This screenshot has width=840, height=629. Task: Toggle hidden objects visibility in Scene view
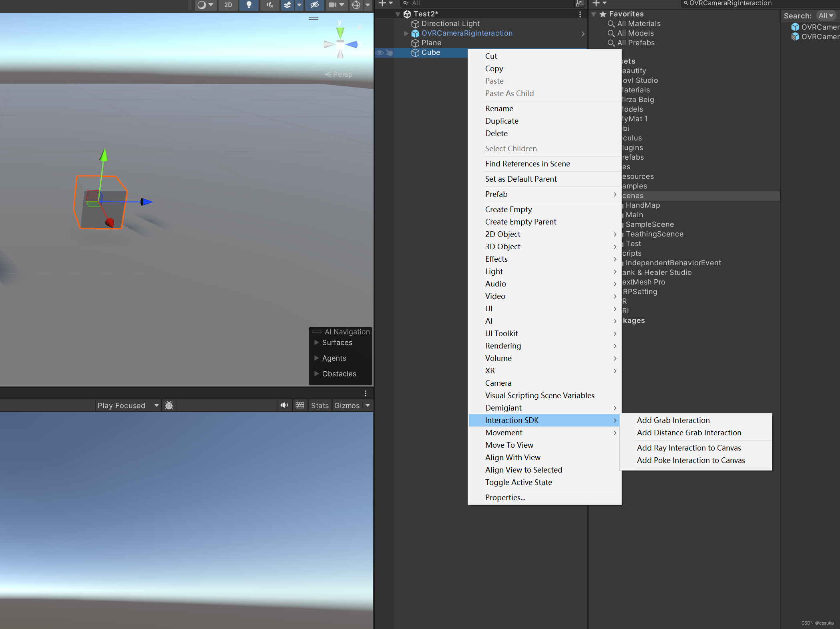pos(314,5)
